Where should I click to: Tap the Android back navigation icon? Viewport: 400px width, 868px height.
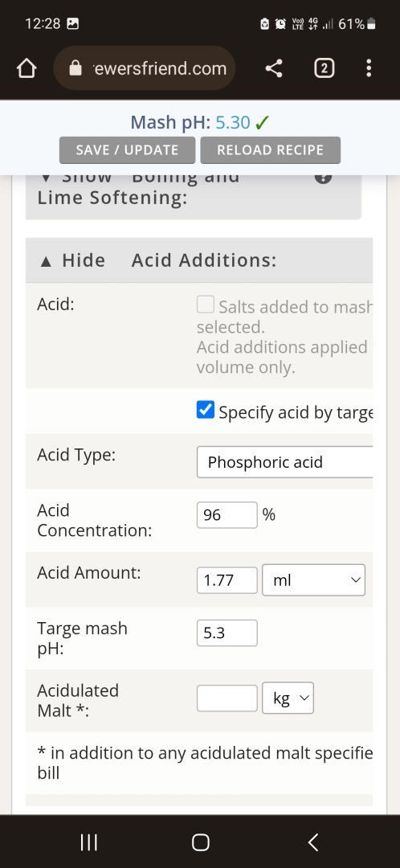tap(313, 842)
